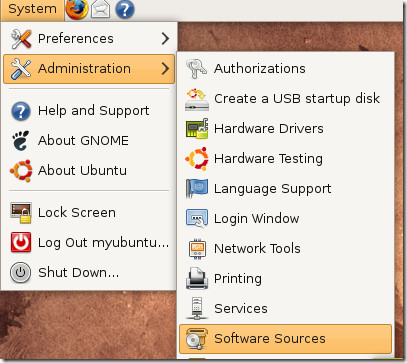This screenshot has height=363, width=407.
Task: Click the Administration submenu chevron
Action: pos(165,69)
